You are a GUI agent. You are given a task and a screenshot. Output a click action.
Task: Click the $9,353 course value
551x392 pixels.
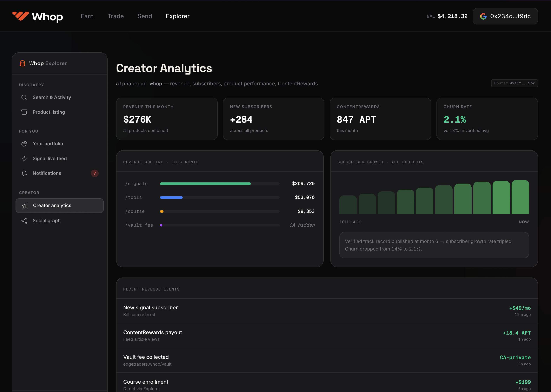point(306,211)
